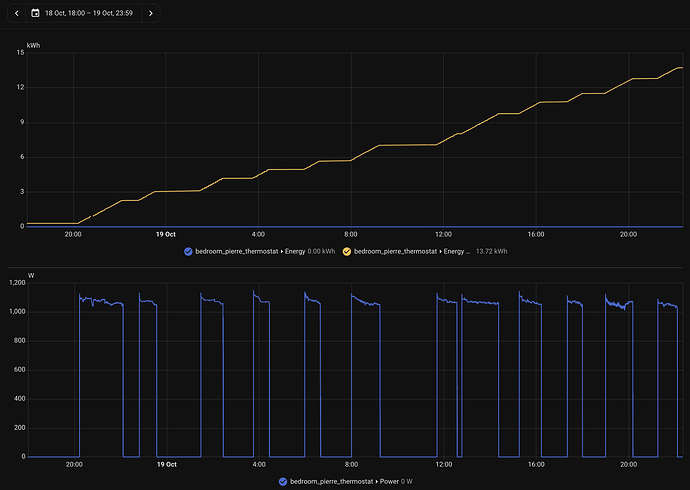Screen dimensions: 690x490
Task: Click '12:00' label on power chart axis
Action: pos(444,464)
